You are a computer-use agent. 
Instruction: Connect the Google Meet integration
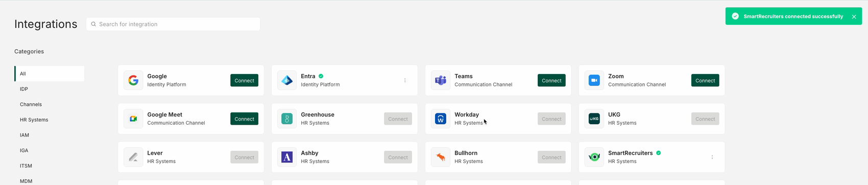pyautogui.click(x=244, y=119)
